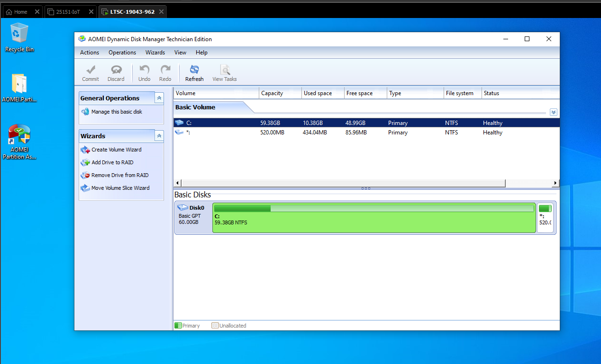Screen dimensions: 601x364
Task: Sort by the Free space column header
Action: [366, 93]
